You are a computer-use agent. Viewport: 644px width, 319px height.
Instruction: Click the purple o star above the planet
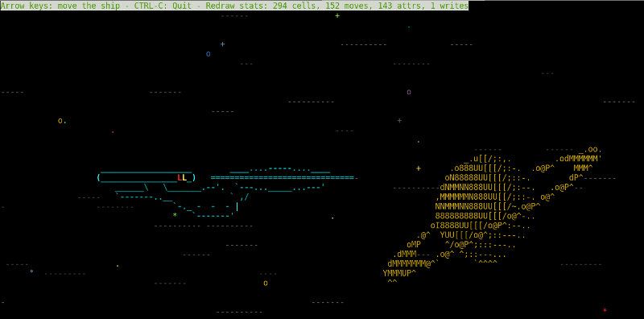tap(409, 92)
